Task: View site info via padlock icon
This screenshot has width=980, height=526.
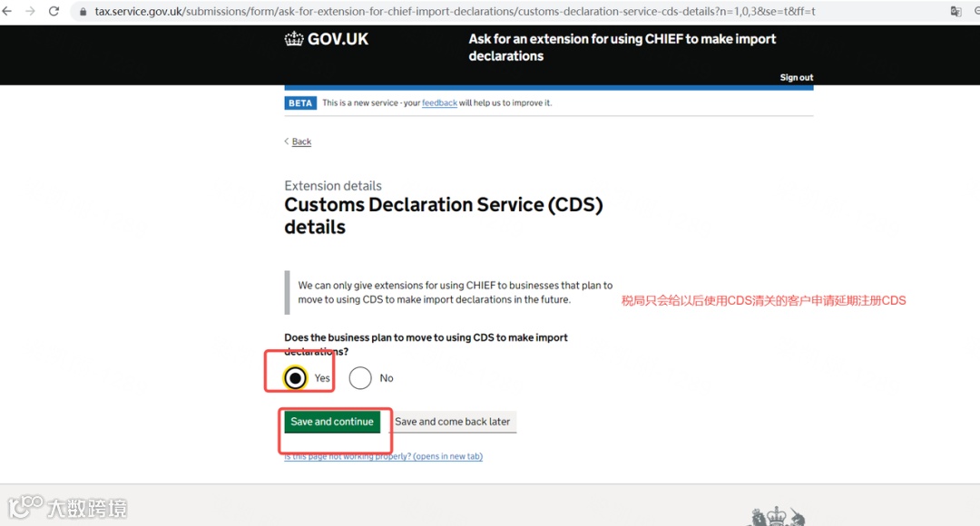Action: point(83,12)
